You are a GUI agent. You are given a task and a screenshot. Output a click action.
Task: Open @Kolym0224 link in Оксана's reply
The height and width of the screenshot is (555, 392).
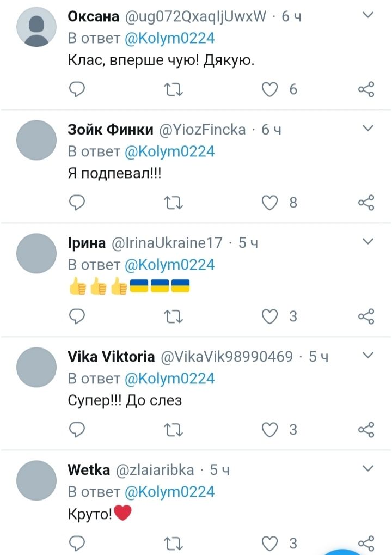pyautogui.click(x=169, y=38)
